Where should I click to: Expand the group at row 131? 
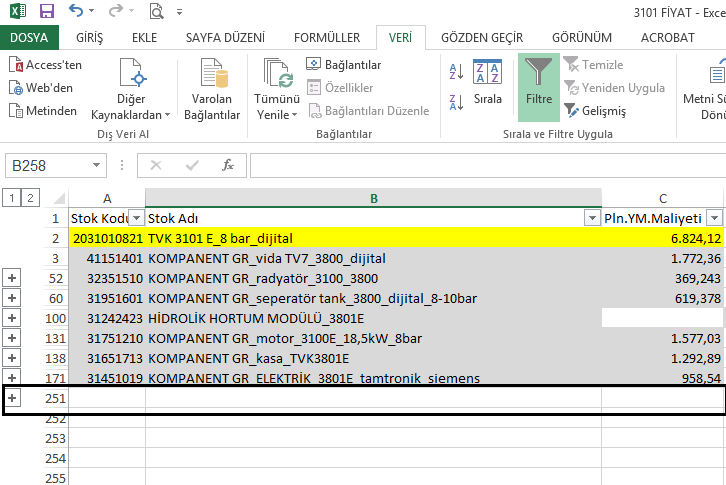(x=12, y=338)
